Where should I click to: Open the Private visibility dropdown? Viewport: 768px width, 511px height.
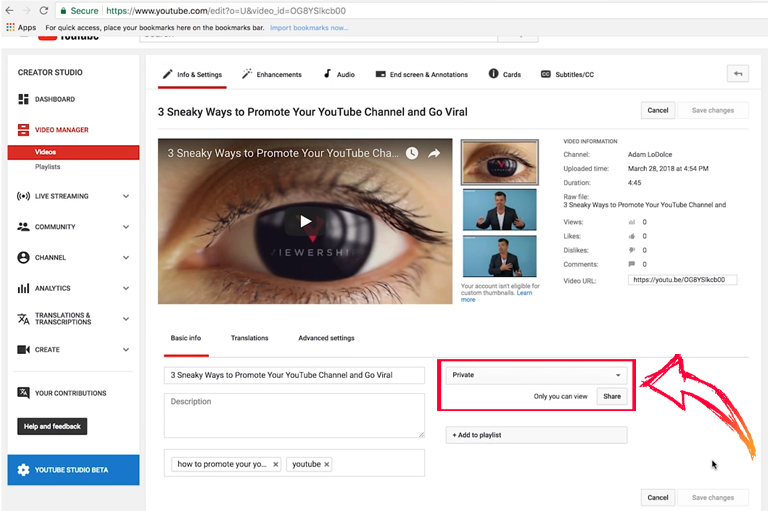(x=536, y=375)
